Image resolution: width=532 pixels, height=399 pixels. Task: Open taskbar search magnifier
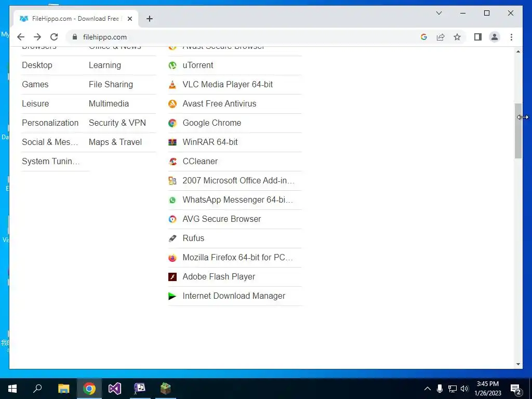point(37,389)
